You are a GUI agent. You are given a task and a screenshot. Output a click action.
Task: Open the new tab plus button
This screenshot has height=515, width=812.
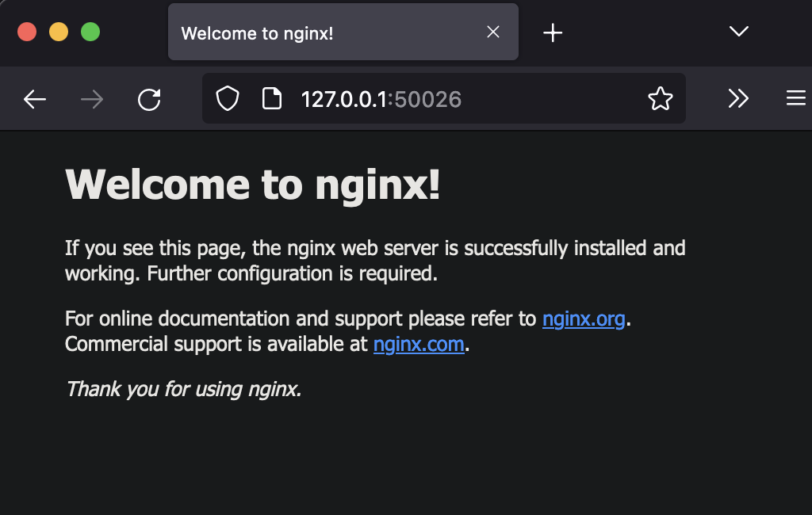pos(553,32)
